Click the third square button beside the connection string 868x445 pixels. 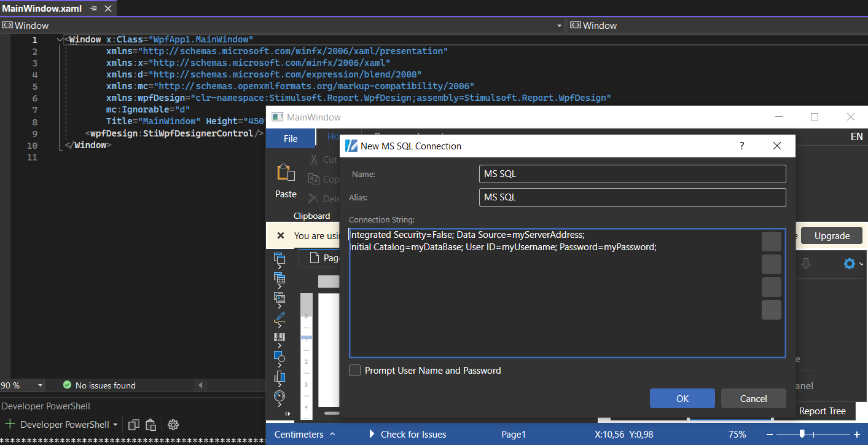pyautogui.click(x=772, y=287)
